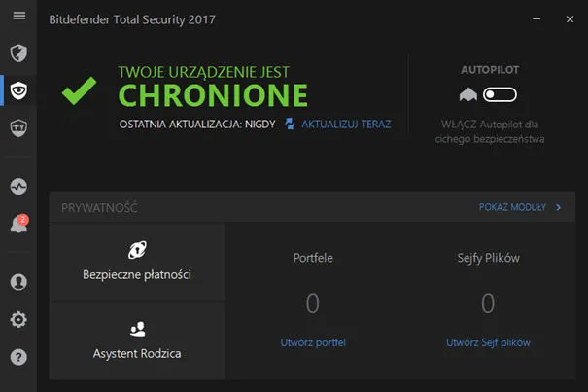Click WŁĄCZ Autopilot description text
588x392 pixels.
tap(490, 131)
